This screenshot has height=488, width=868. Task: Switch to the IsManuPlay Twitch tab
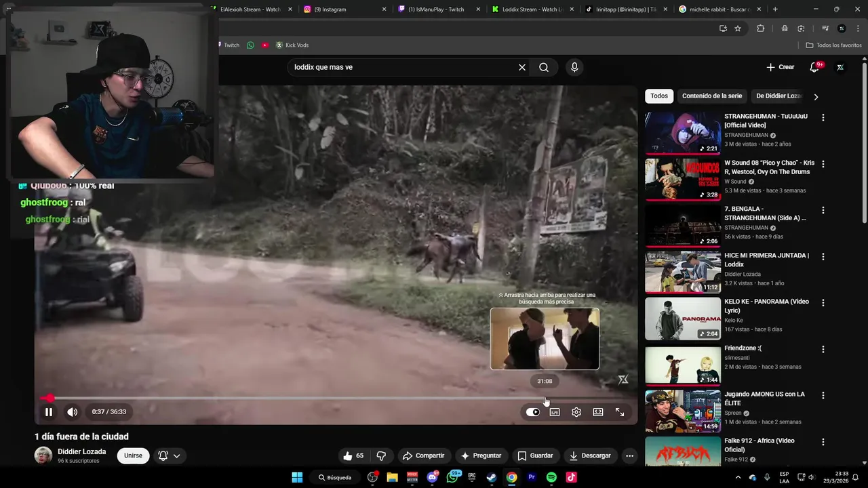(438, 9)
